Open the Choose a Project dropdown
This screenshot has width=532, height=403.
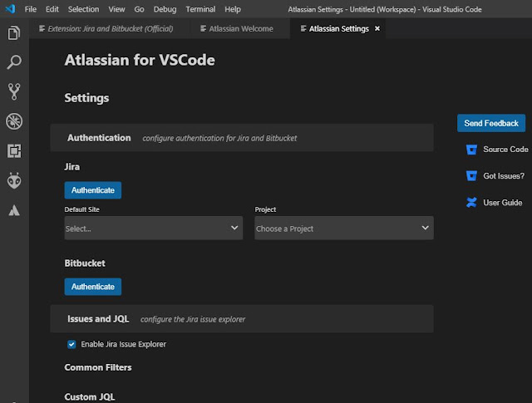[344, 228]
